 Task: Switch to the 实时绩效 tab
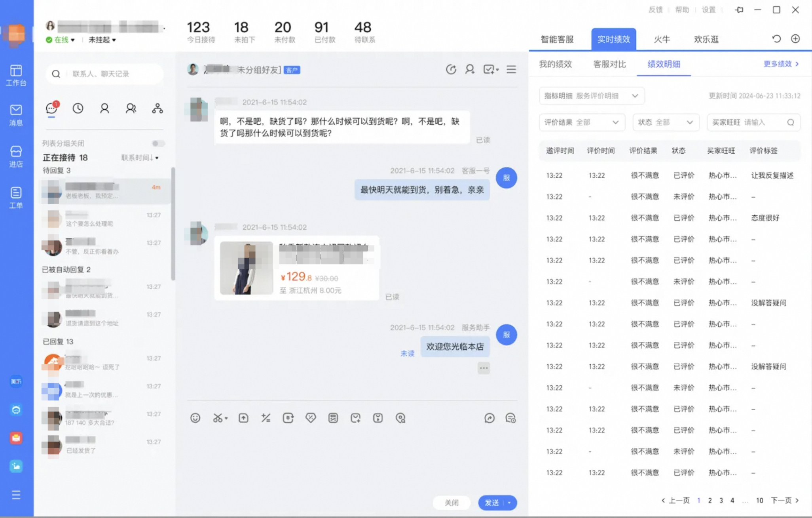[614, 39]
